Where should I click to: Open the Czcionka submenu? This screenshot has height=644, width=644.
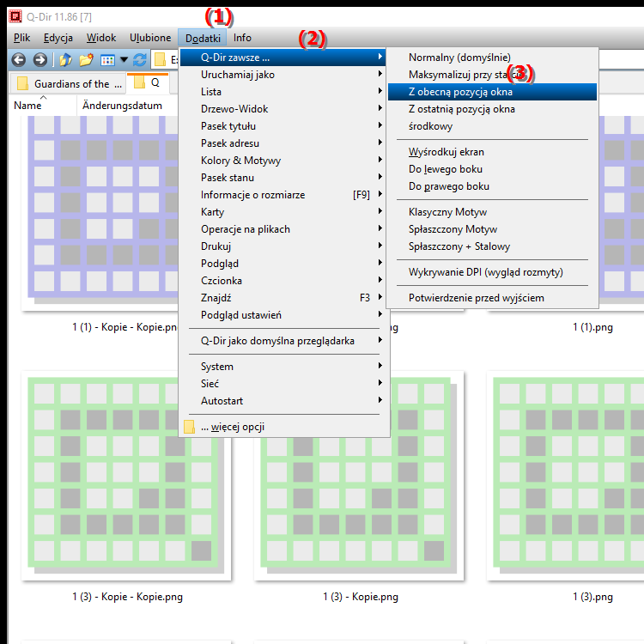point(283,281)
